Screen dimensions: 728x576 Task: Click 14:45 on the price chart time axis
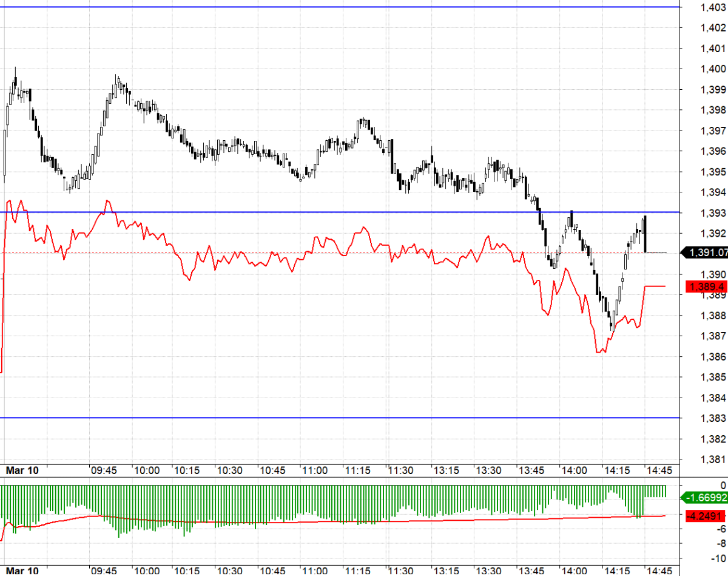tap(658, 470)
